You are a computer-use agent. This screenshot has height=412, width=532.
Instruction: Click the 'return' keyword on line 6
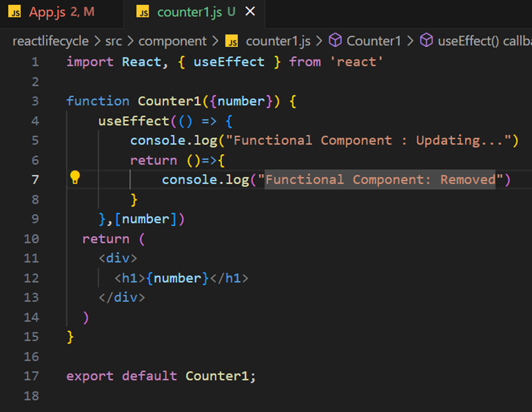point(153,160)
